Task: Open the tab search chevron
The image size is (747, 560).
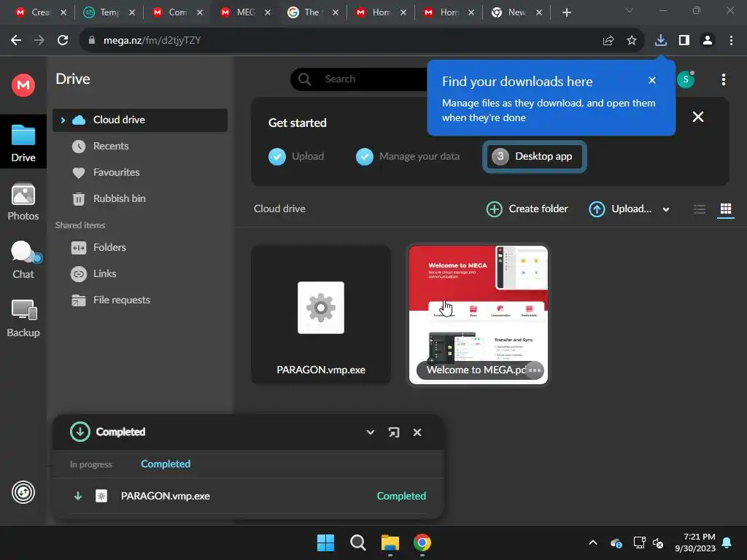Action: click(630, 10)
